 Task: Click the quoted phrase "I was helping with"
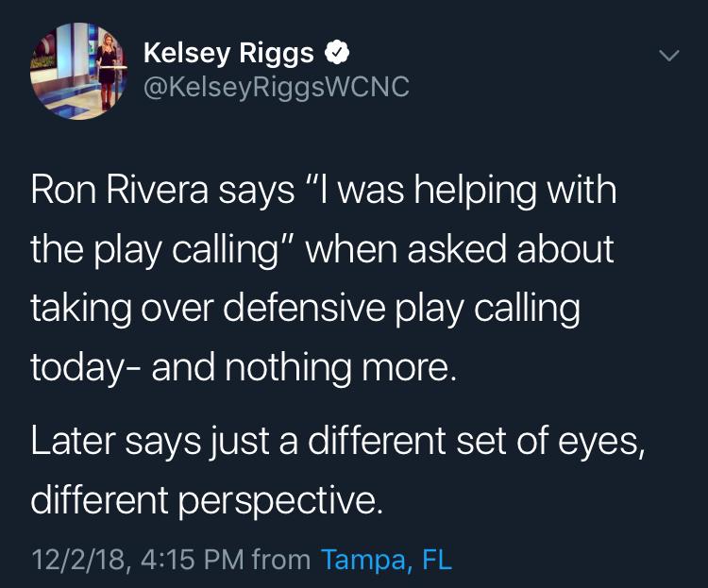pos(461,191)
